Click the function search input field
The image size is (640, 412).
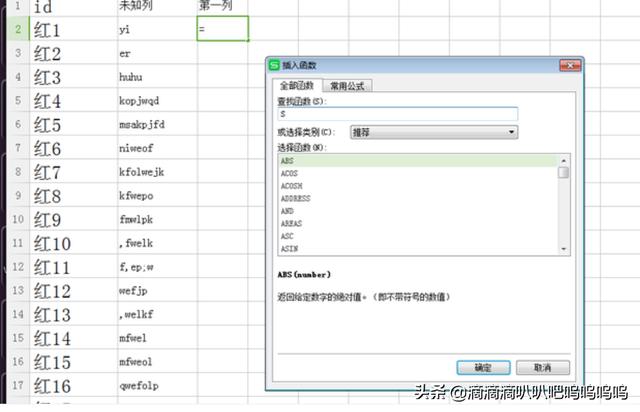[x=398, y=114]
